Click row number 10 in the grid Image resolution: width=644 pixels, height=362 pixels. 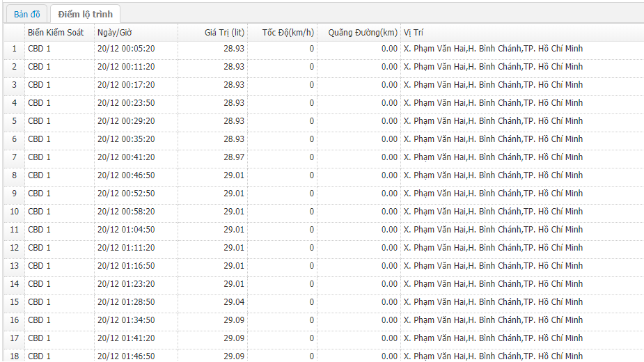[14, 212]
